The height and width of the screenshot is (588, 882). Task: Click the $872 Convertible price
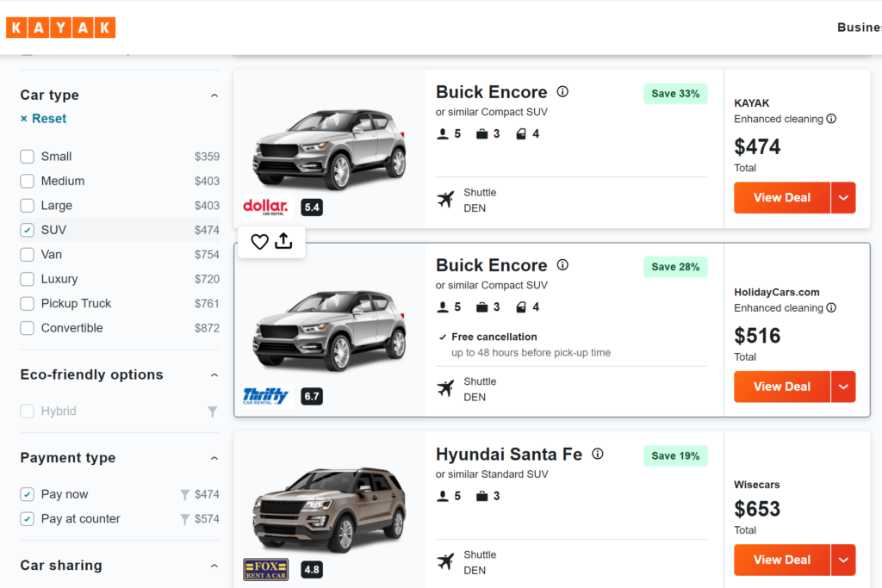click(207, 328)
